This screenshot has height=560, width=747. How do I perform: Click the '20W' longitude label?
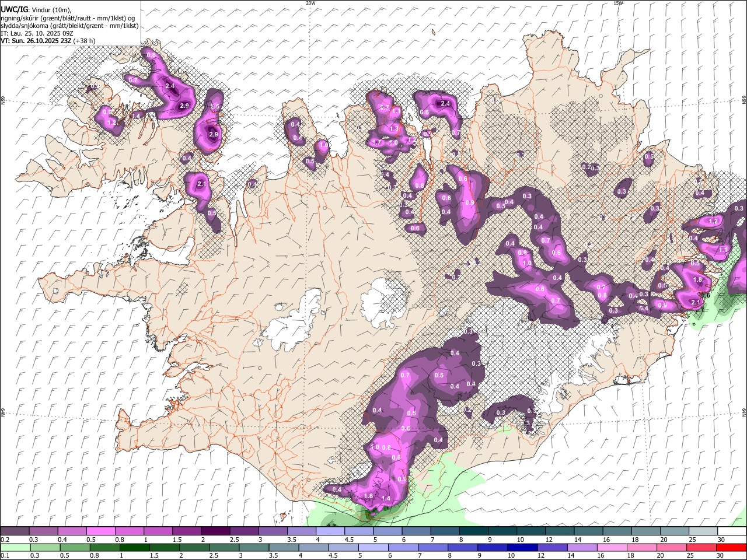point(310,3)
